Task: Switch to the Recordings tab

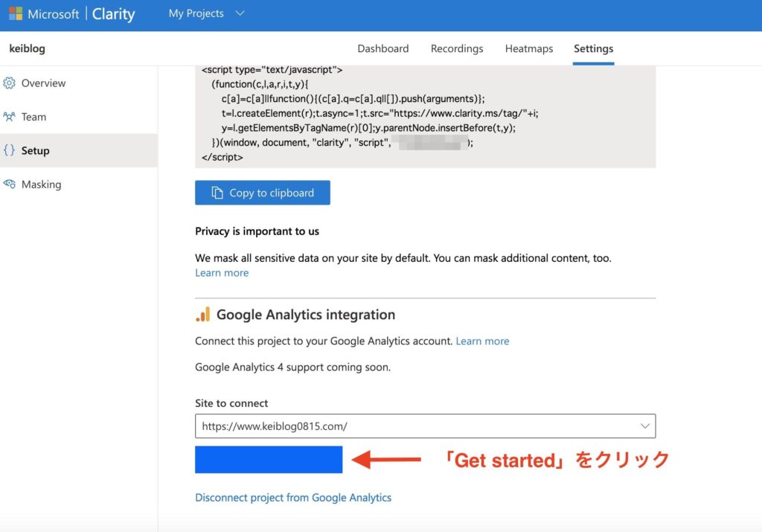Action: [457, 48]
